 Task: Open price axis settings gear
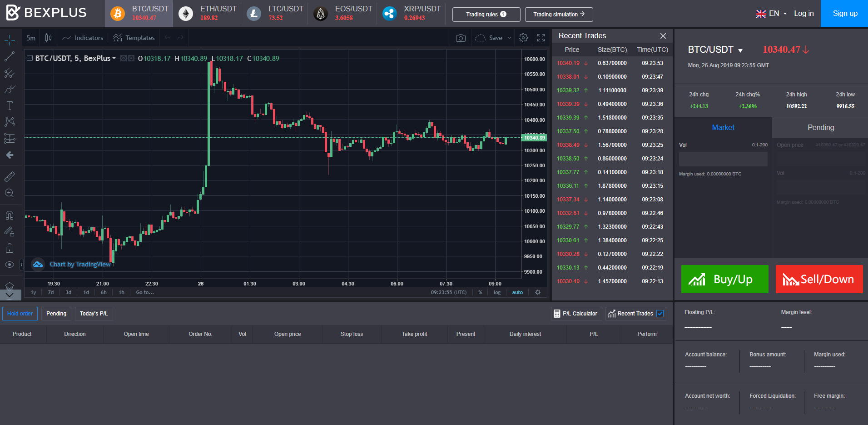tap(538, 292)
